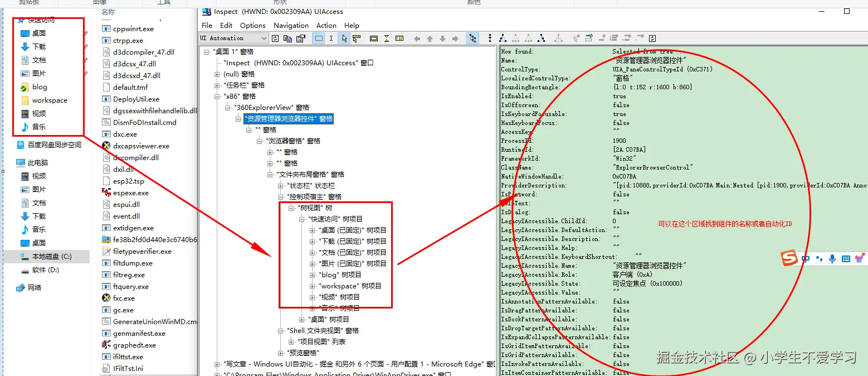Viewport: 868px width, 376px height.
Task: Open the Edit menu in Inspect
Action: (226, 25)
